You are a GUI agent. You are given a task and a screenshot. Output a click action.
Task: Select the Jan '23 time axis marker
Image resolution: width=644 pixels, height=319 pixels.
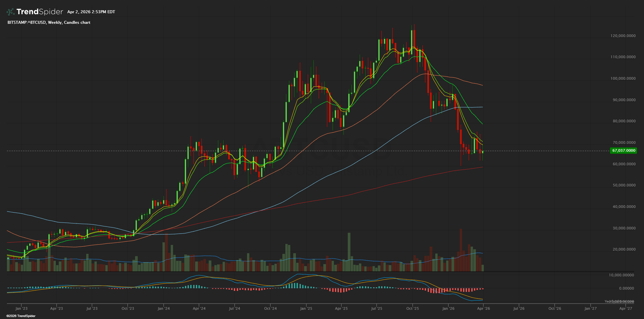[x=21, y=308]
